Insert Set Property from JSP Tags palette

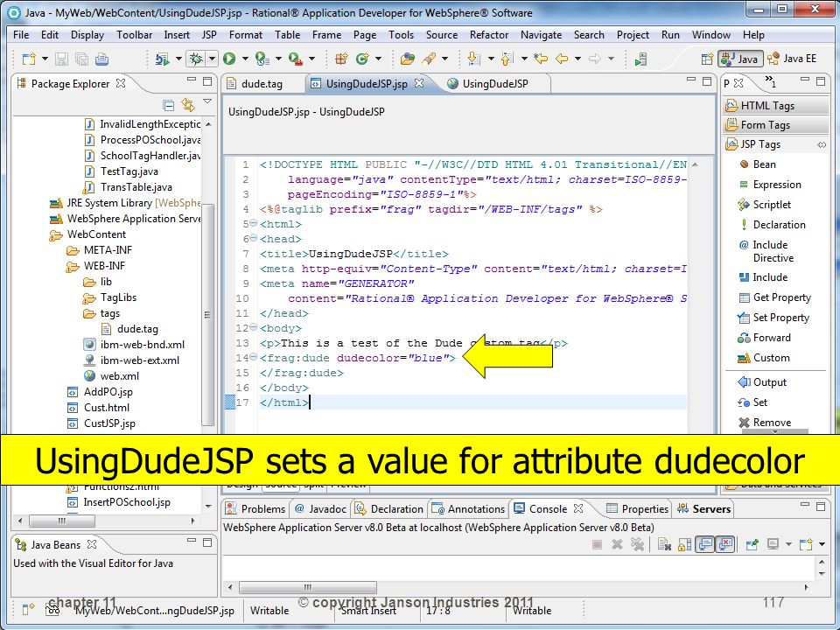773,317
